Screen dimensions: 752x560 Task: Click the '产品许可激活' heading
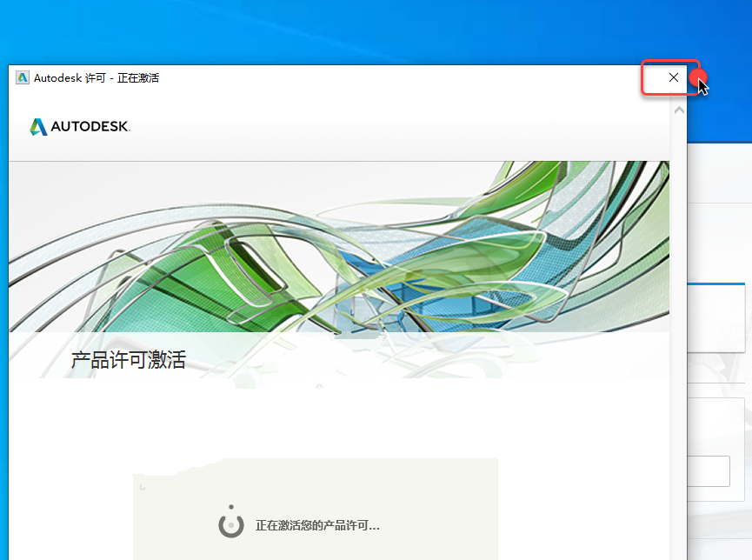pos(129,360)
